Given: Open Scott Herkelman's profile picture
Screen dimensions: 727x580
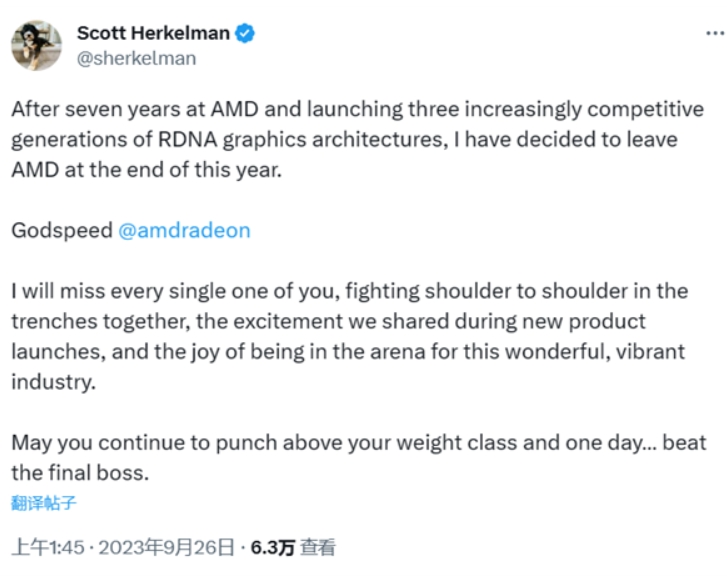Looking at the screenshot, I should [37, 45].
